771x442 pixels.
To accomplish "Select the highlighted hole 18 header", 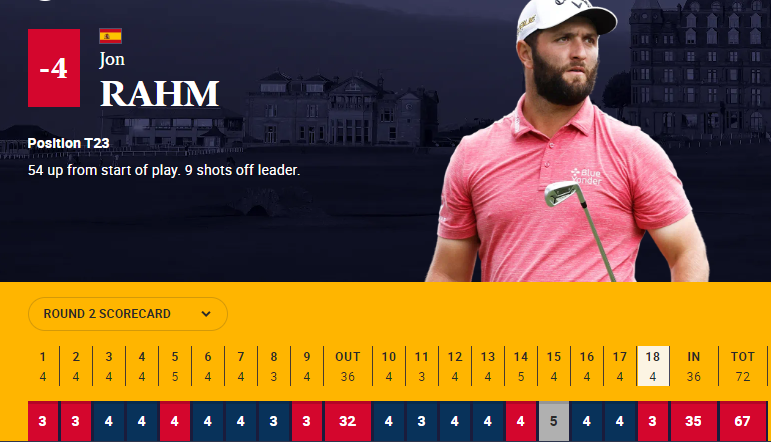I will click(x=652, y=365).
